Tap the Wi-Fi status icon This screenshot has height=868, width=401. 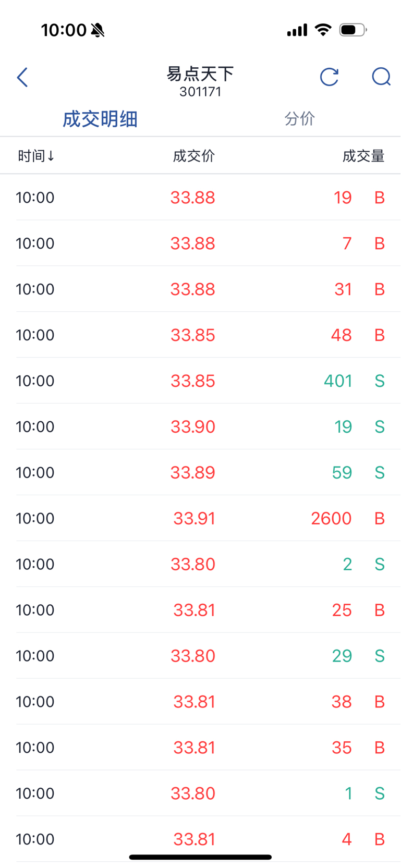click(x=323, y=30)
